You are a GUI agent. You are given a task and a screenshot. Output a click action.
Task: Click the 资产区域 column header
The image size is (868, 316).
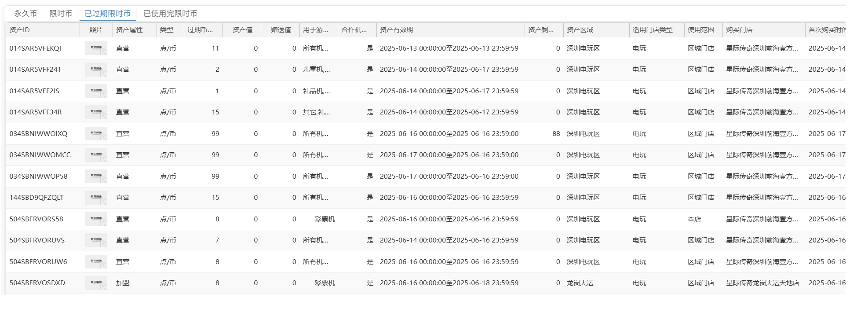point(580,30)
